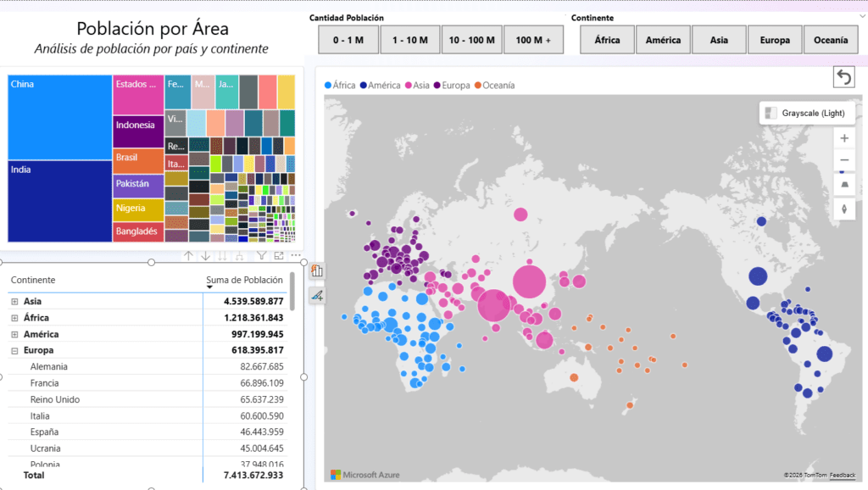Viewport: 868px width, 490px height.
Task: Activate focus mode on table visual
Action: 279,256
